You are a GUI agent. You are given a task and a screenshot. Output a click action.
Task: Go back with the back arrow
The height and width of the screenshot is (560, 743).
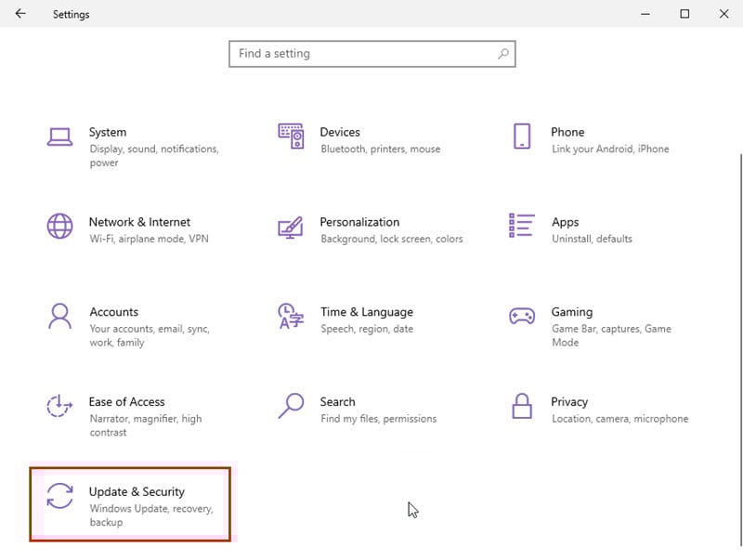point(20,14)
